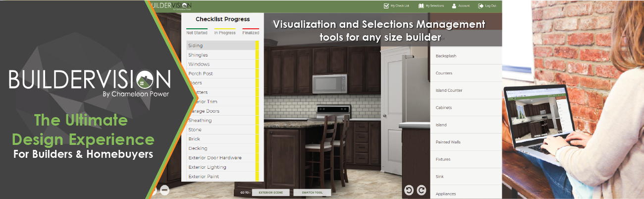Open Appliances product category
644x199 pixels.
[x=466, y=193]
